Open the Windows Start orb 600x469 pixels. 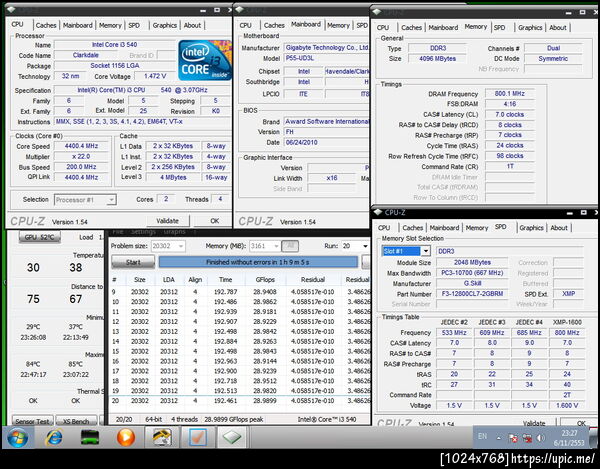18,437
